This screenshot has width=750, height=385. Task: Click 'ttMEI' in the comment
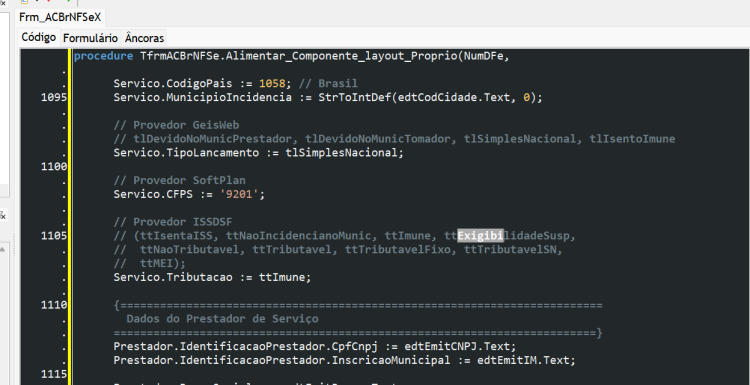click(156, 264)
